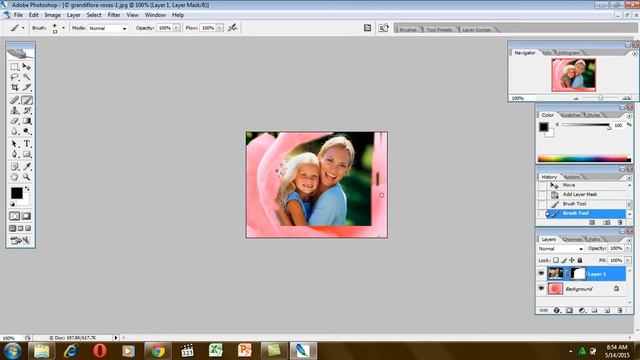Select the Dodge tool
The width and height of the screenshot is (640, 360).
click(27, 131)
